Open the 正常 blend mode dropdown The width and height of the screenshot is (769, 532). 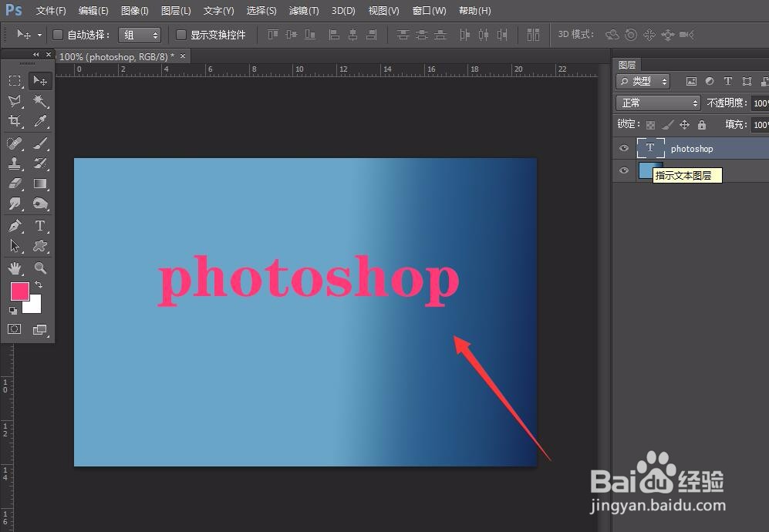point(658,103)
